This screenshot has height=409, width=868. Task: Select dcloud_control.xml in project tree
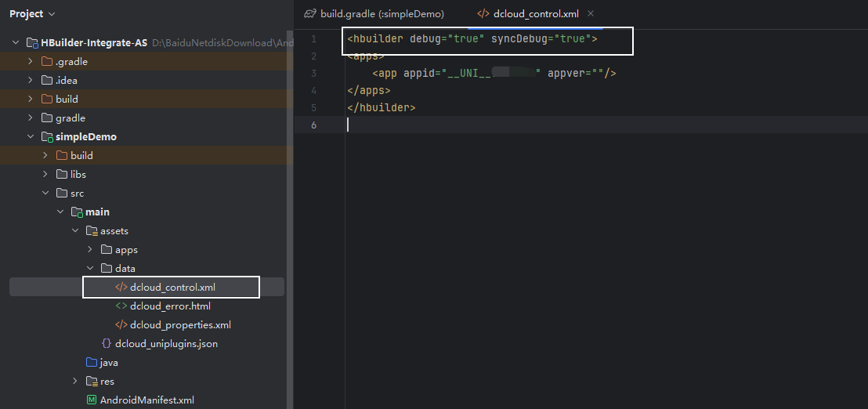[172, 288]
